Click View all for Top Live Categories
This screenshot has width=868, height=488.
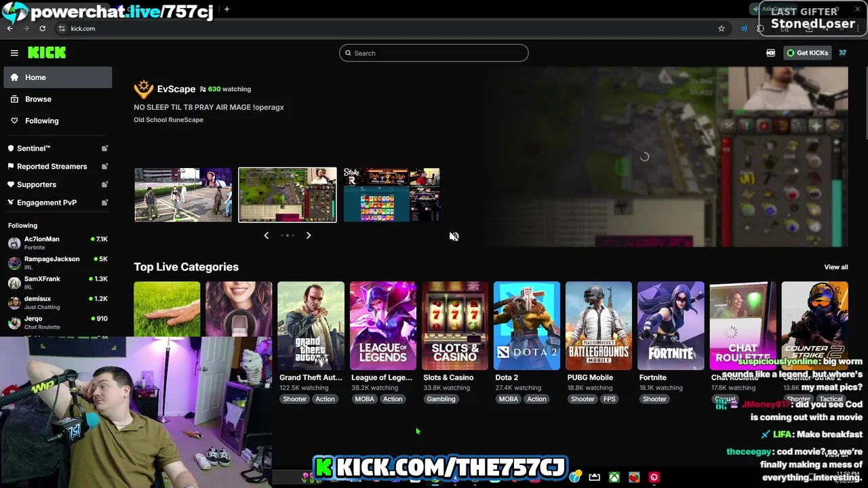(x=835, y=267)
